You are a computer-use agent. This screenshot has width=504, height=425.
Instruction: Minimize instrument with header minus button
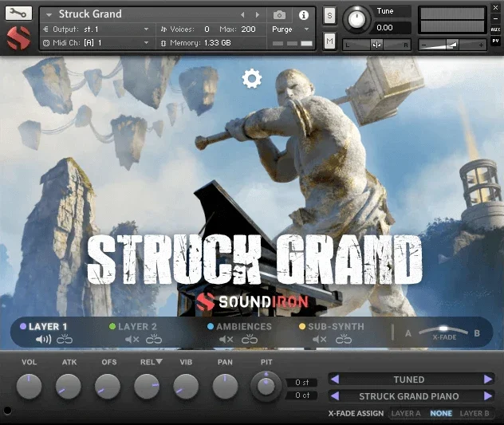click(x=495, y=18)
